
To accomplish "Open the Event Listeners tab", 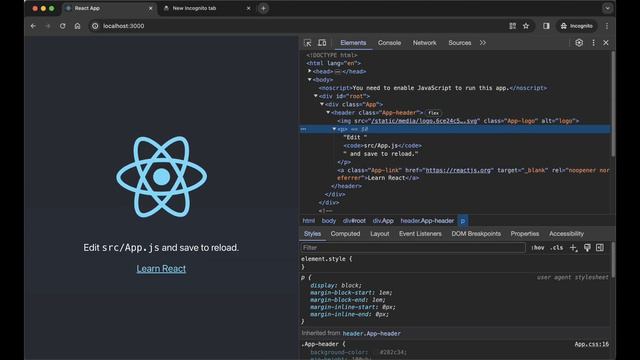I will point(420,234).
